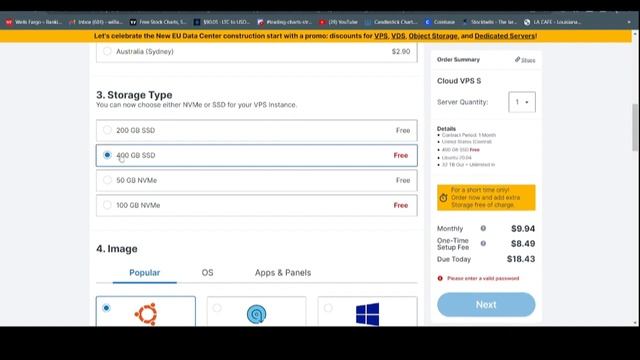Open the Coinbase bookmark
This screenshot has width=640, height=360.
[x=440, y=22]
